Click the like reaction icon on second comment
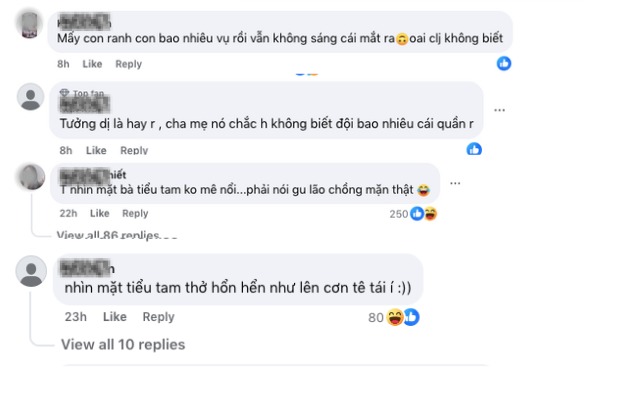The image size is (635, 408). (474, 149)
